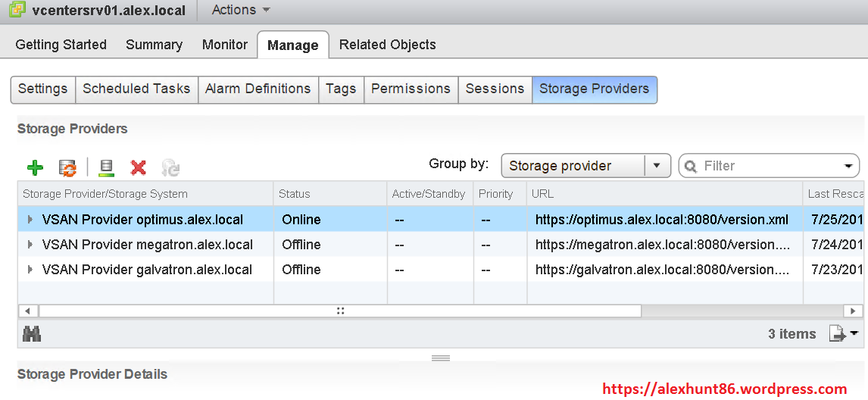The image size is (868, 400).
Task: Click the 7/24 last rescan date cell
Action: pyautogui.click(x=833, y=245)
